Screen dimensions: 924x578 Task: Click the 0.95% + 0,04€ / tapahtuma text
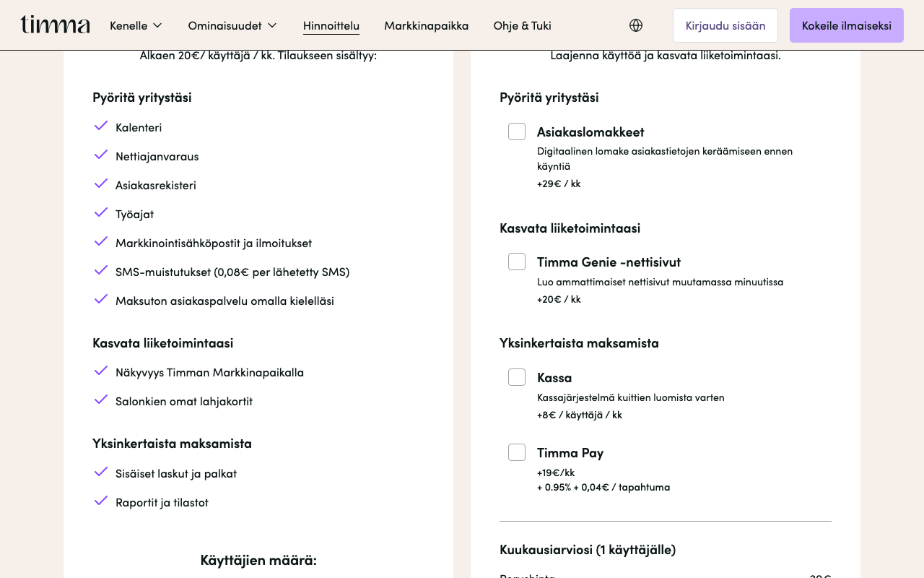tap(603, 487)
